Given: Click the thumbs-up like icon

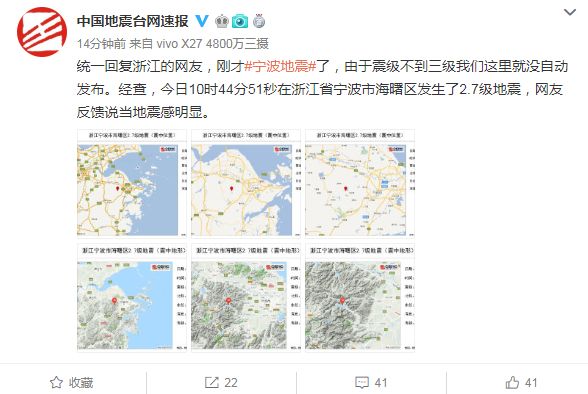Looking at the screenshot, I should pos(512,382).
